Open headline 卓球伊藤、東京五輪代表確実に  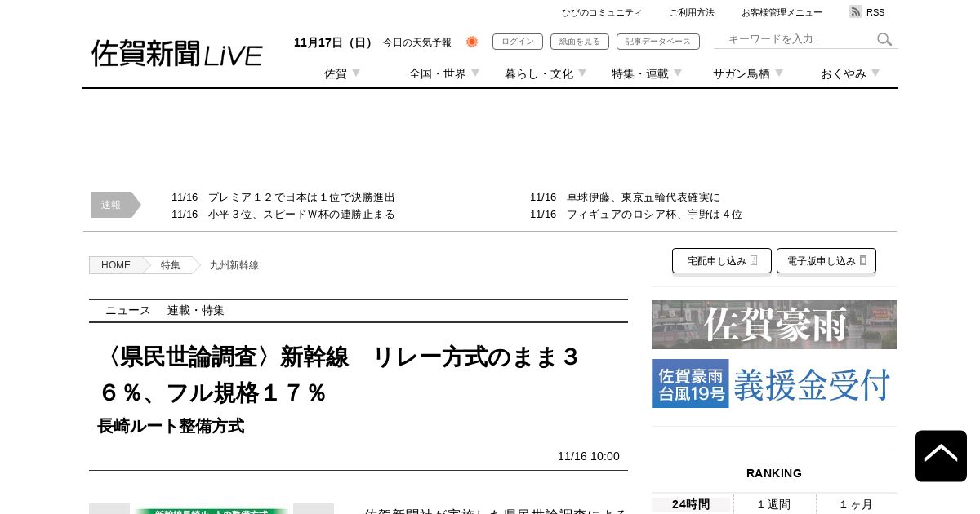click(x=644, y=197)
